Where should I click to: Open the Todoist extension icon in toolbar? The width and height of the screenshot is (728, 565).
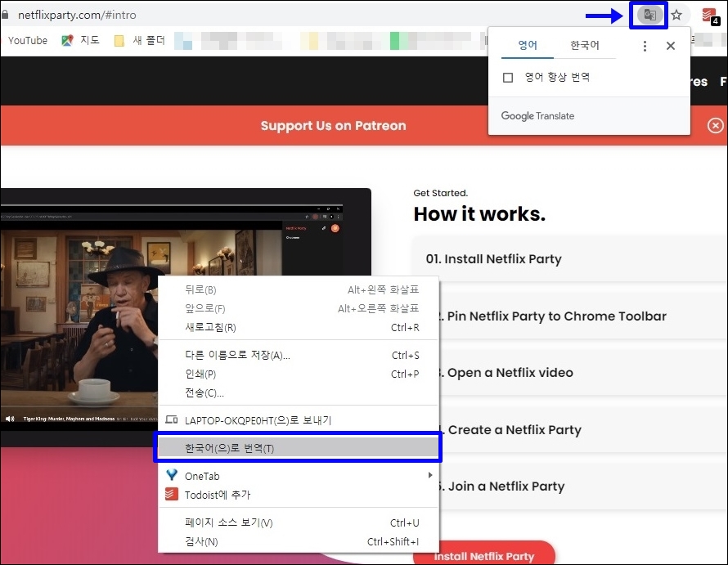click(710, 16)
